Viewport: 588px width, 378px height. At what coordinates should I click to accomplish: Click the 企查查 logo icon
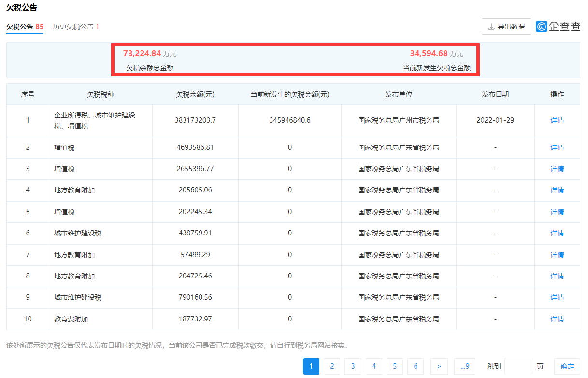[541, 27]
